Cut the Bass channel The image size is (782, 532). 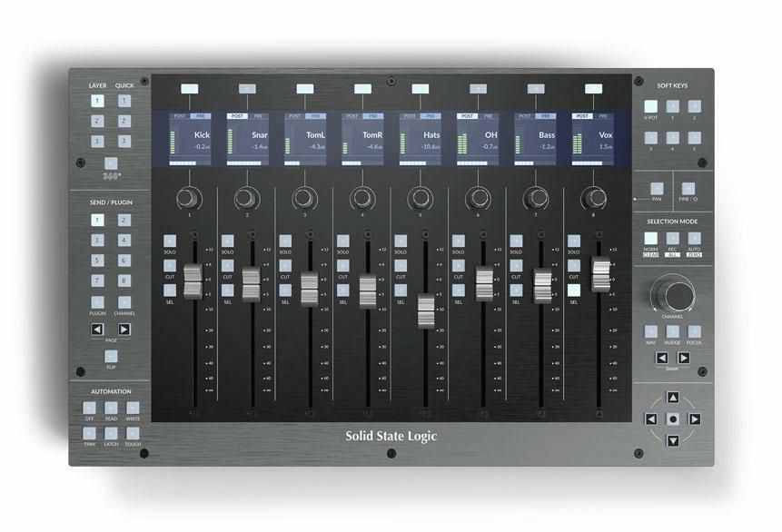point(516,265)
